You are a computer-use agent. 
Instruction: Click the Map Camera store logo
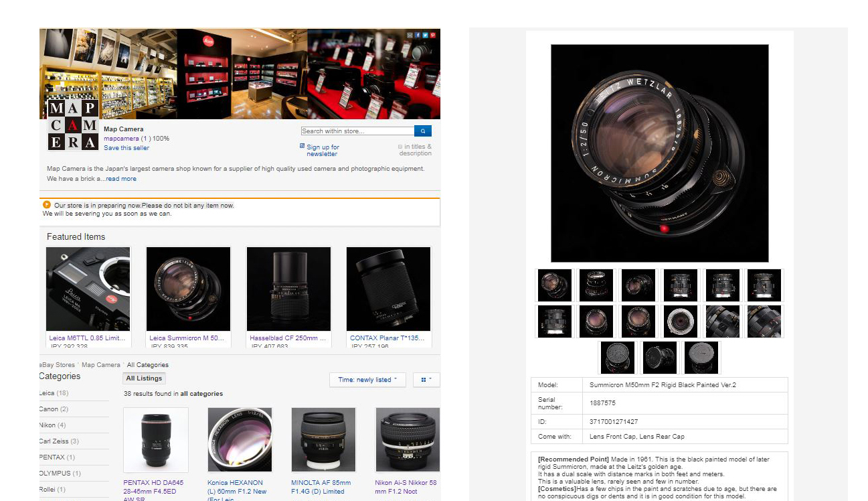(x=73, y=125)
